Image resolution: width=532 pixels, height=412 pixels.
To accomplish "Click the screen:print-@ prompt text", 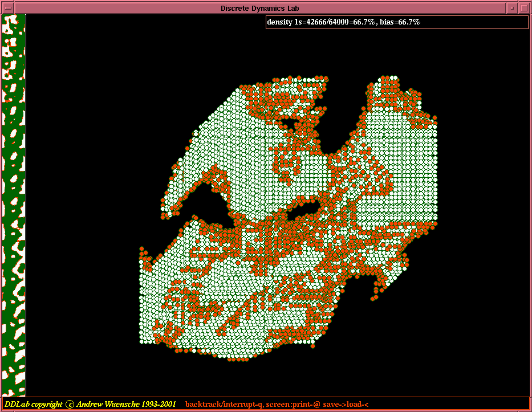I will coord(293,404).
